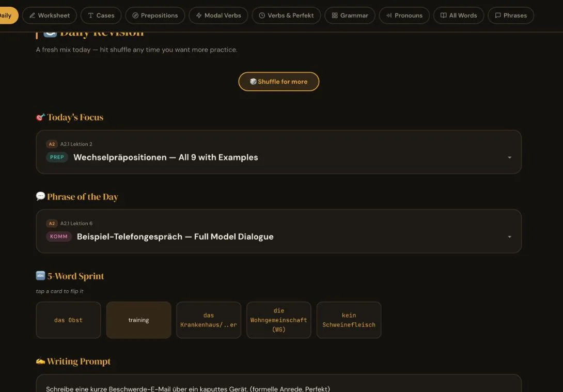Click the lightning icon on Modal Verbs
The height and width of the screenshot is (392, 563).
pos(199,15)
